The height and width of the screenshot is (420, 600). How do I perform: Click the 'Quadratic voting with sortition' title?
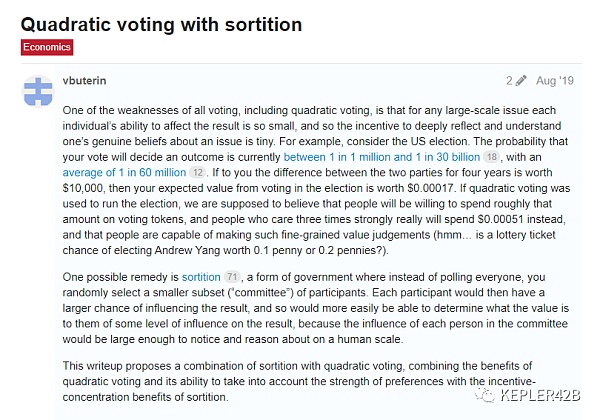[x=161, y=22]
